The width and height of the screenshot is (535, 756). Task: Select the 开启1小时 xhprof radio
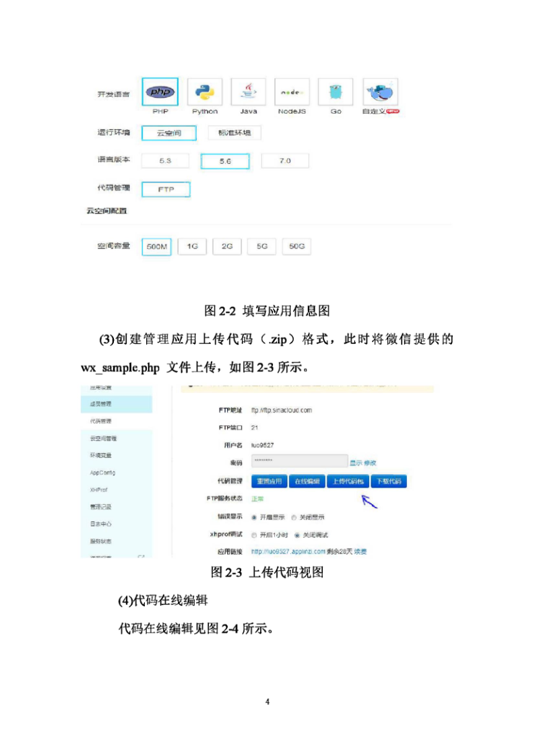254,535
